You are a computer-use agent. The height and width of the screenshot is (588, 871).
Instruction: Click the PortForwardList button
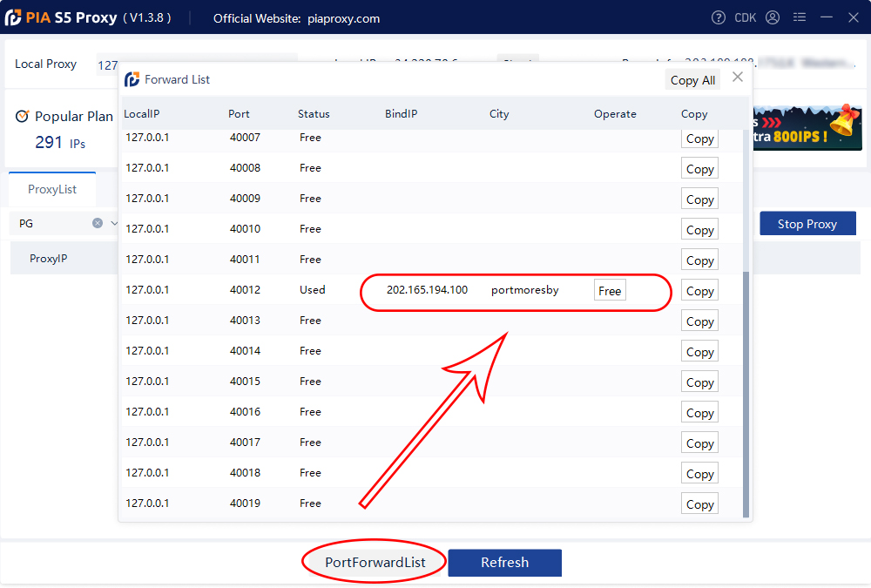tap(375, 562)
